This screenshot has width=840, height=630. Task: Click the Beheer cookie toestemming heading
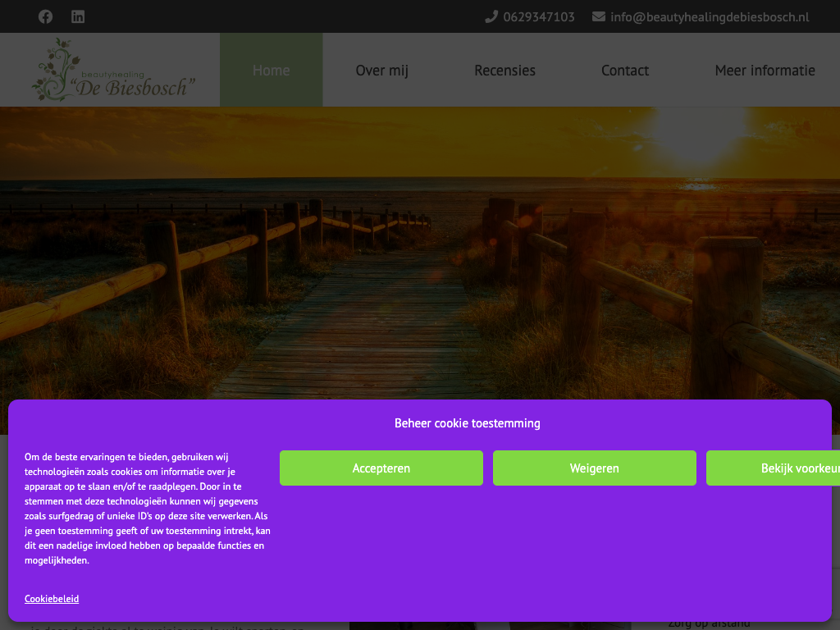tap(467, 423)
